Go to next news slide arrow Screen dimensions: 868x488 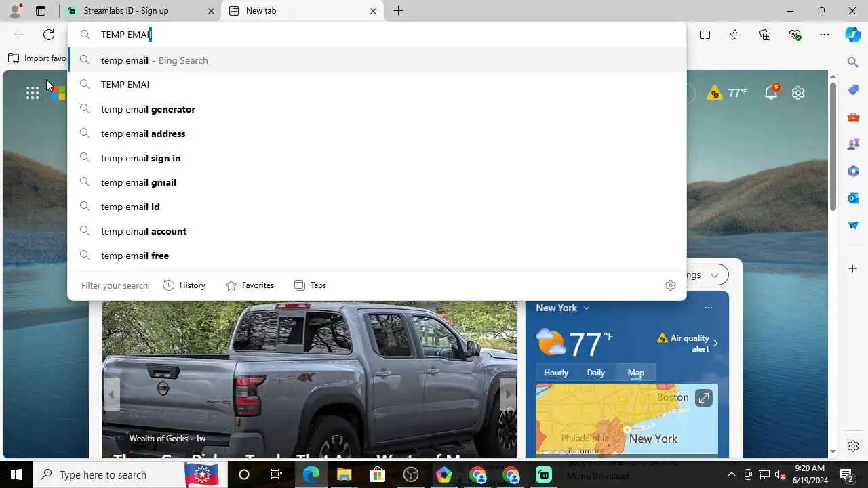(508, 394)
